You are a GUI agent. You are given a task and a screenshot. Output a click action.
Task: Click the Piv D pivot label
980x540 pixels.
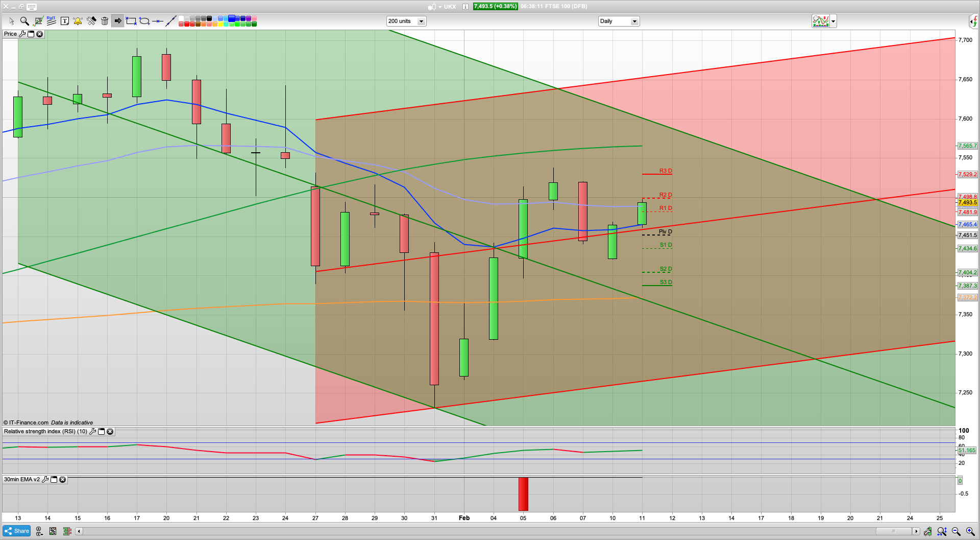point(665,232)
